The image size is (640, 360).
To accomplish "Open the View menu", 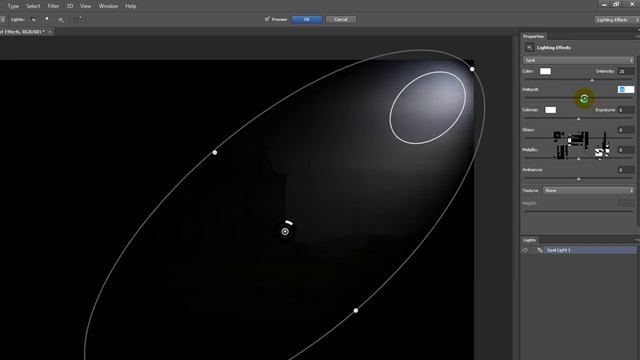I will coord(85,6).
